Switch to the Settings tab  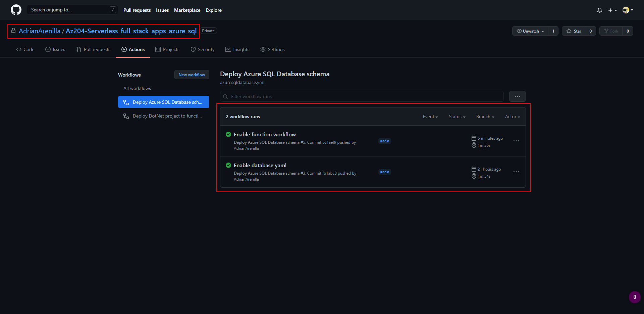tap(272, 49)
